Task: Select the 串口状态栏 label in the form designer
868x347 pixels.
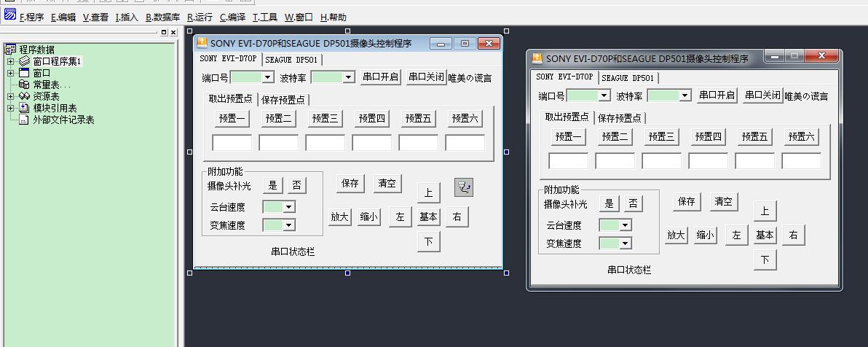Action: (x=293, y=252)
